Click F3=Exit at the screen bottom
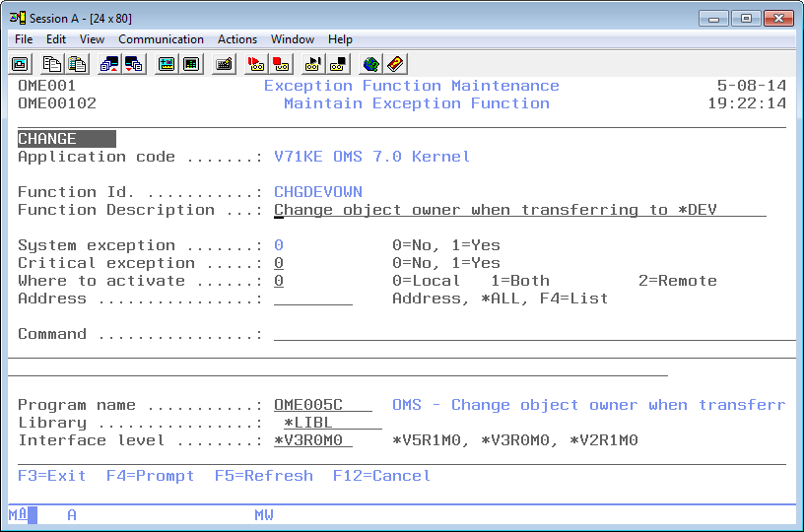Viewport: 804px width, 532px height. tap(52, 476)
